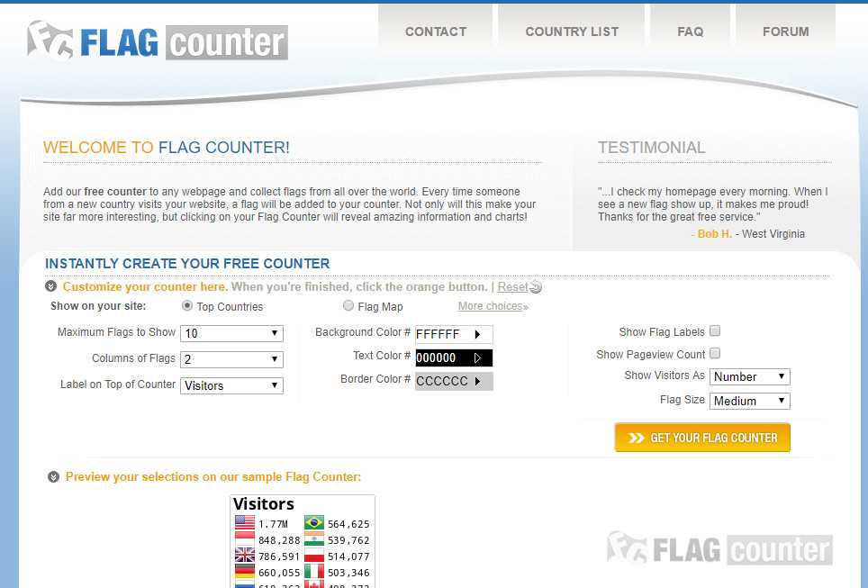
Task: Click the Indonesia flag beside 848,288
Action: [245, 539]
